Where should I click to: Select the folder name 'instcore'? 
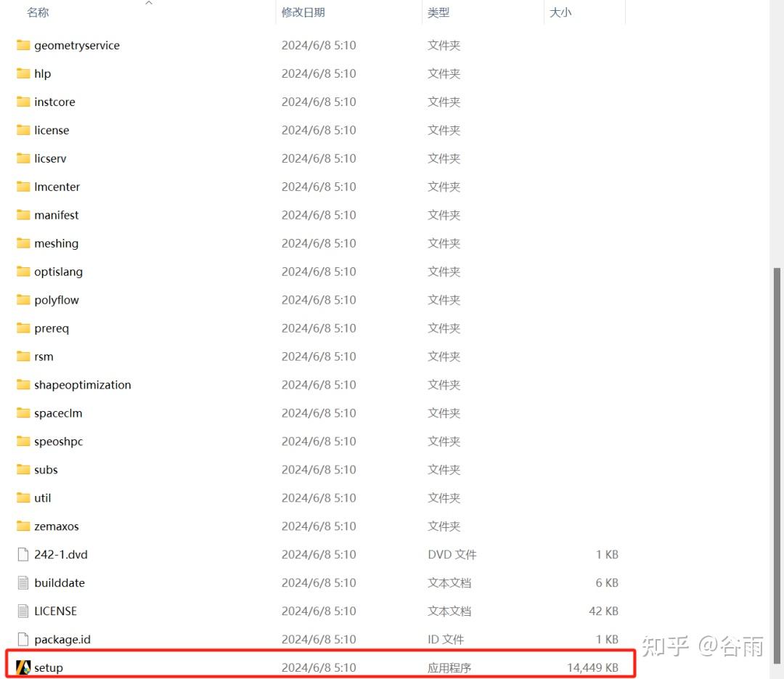(54, 102)
